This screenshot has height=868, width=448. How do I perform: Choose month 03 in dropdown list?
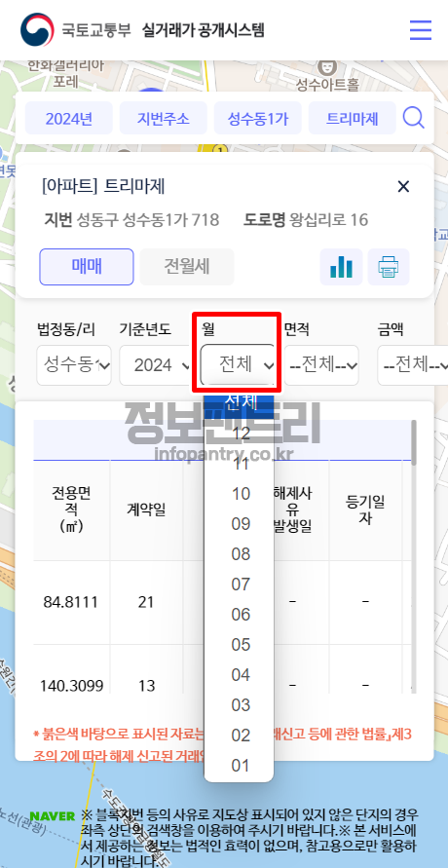pyautogui.click(x=239, y=705)
